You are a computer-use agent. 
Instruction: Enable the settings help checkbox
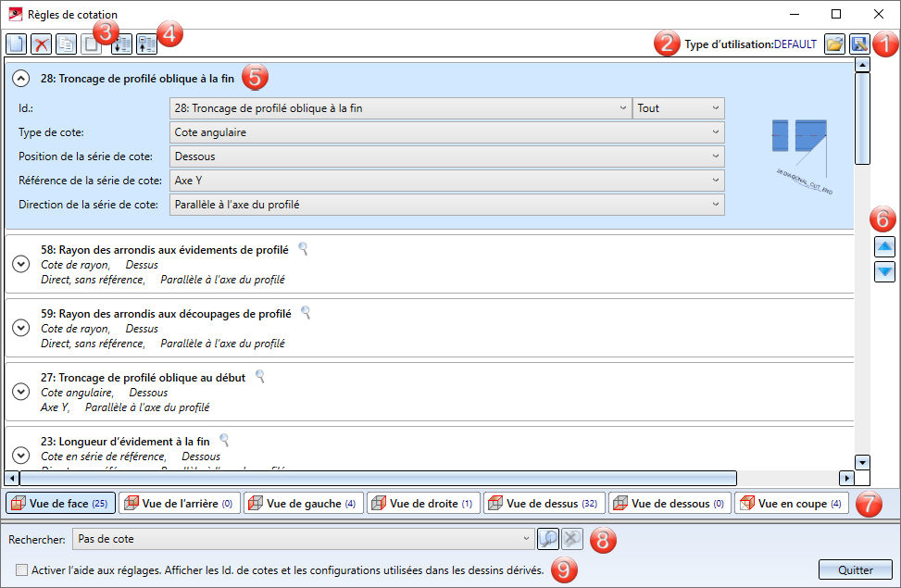click(x=22, y=569)
